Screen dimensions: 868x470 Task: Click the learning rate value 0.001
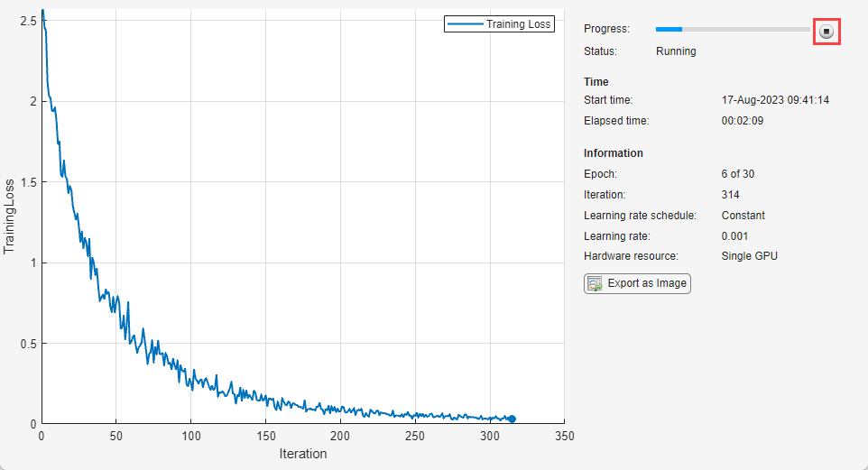pos(736,236)
